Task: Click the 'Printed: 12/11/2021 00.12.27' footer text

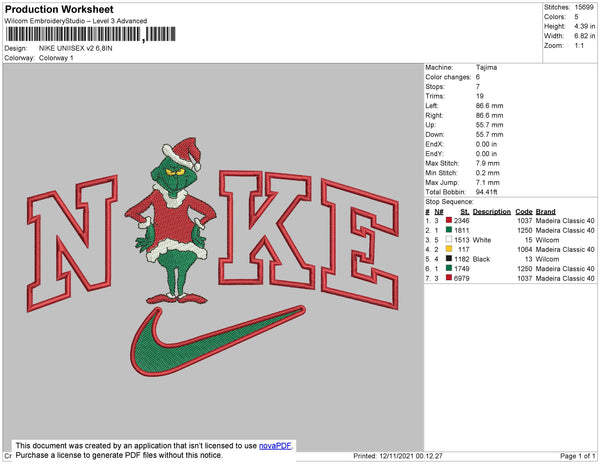Action: (398, 456)
